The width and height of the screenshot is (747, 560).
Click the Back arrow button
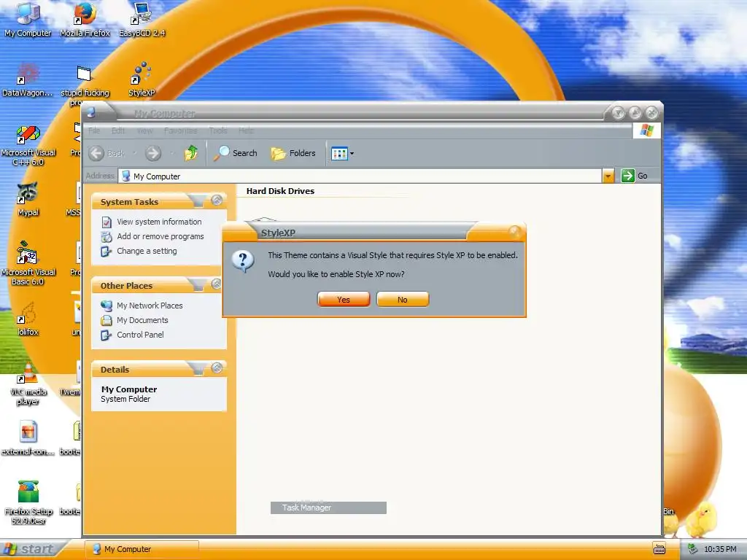tap(97, 153)
